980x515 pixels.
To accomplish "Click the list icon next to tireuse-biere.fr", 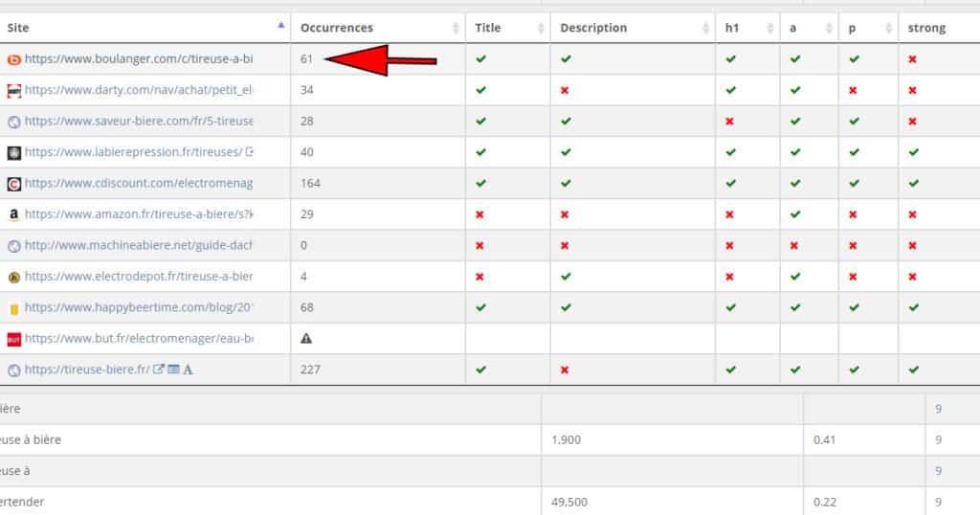I will tap(173, 369).
